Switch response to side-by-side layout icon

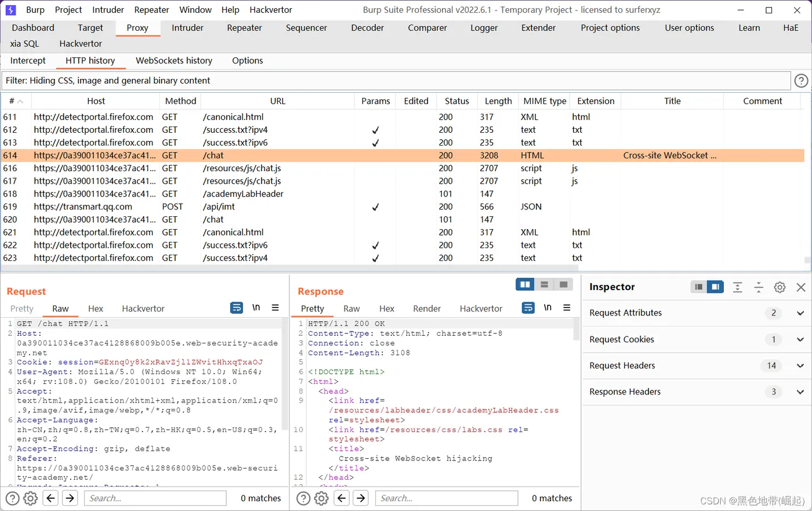click(x=525, y=284)
